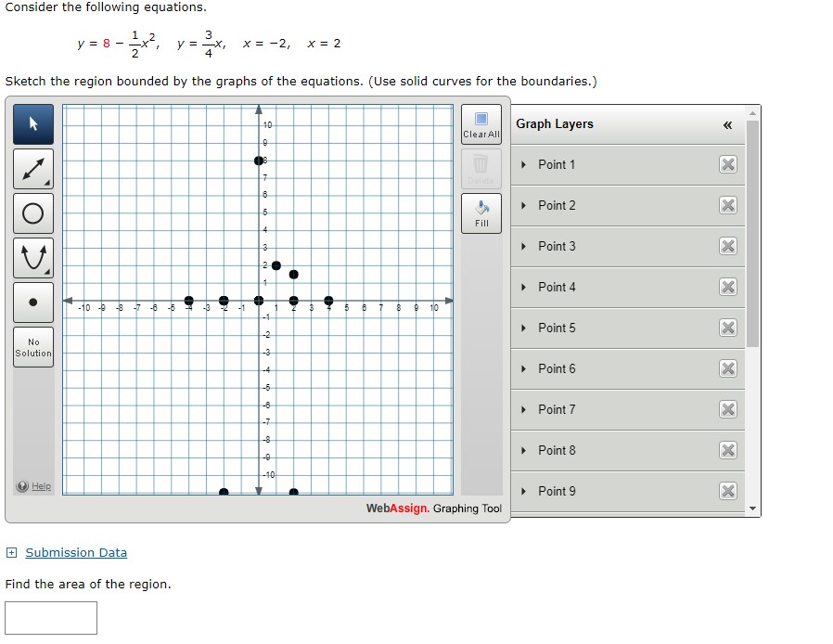The image size is (833, 644).
Task: Select the arrow pointer tool
Action: tap(33, 124)
